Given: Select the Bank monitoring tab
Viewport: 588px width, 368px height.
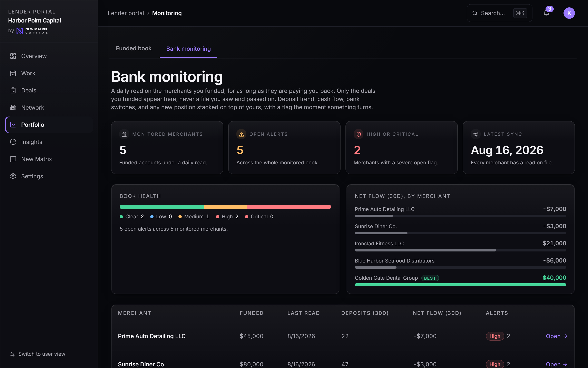Looking at the screenshot, I should click(x=188, y=49).
